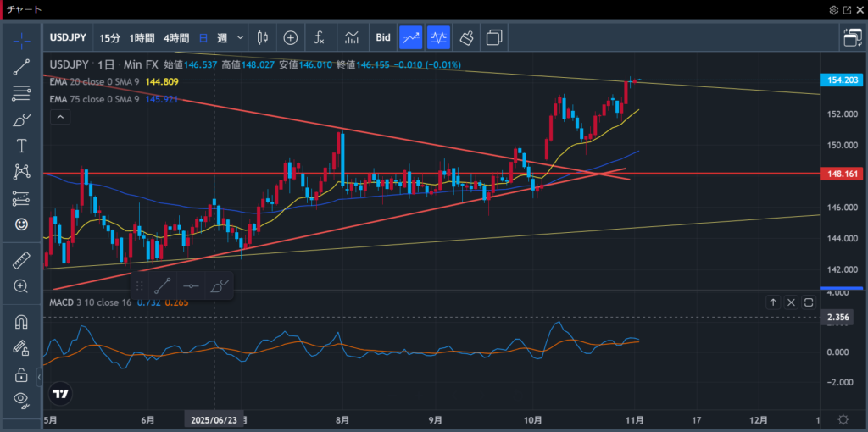This screenshot has height=432, width=868.
Task: Select the trend line drawing tool
Action: [x=22, y=65]
